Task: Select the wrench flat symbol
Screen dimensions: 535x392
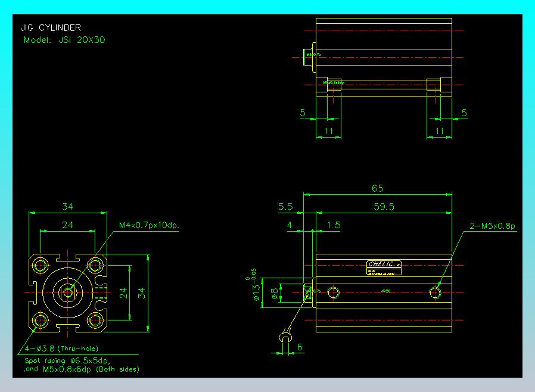Action: pos(285,339)
